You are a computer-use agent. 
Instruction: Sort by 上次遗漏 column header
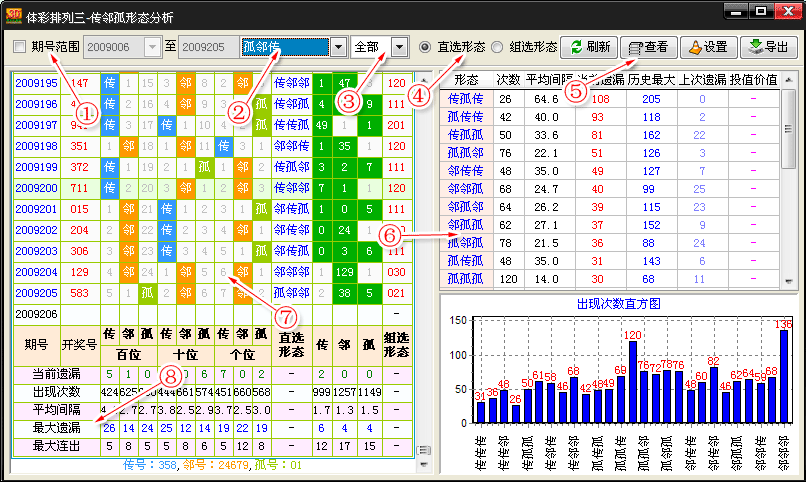click(x=703, y=80)
